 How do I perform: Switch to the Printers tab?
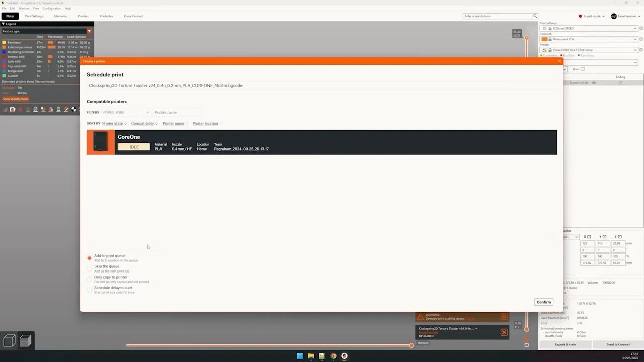pyautogui.click(x=83, y=16)
